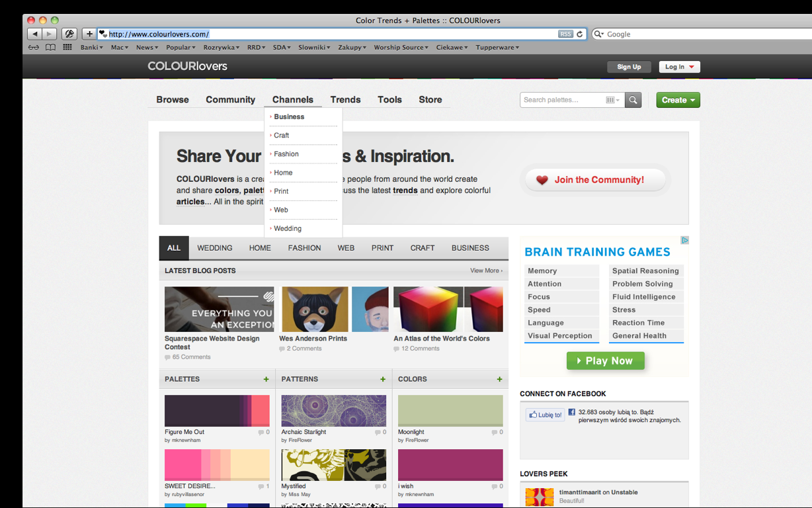812x508 pixels.
Task: Click the Spatial Reasoning ad link
Action: tap(645, 271)
